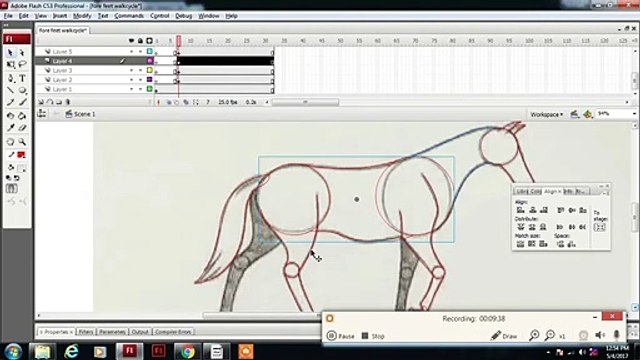Open Google Chrome from the taskbar

pos(187,351)
